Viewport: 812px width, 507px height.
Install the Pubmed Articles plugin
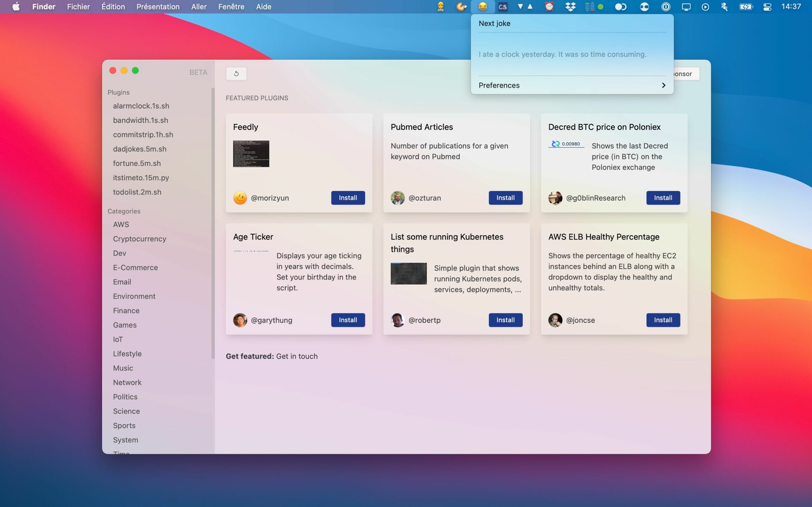[x=505, y=197]
